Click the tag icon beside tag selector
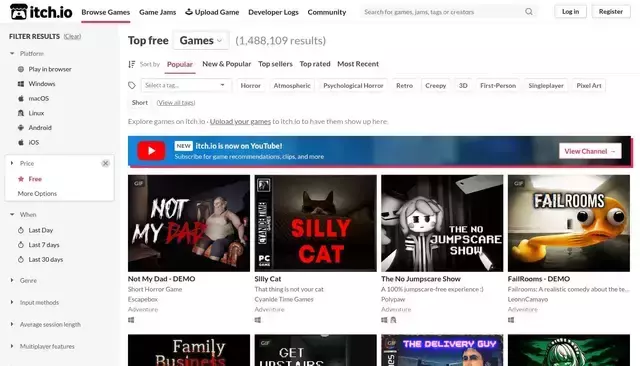Screen dimensions: 640x366 (131, 85)
